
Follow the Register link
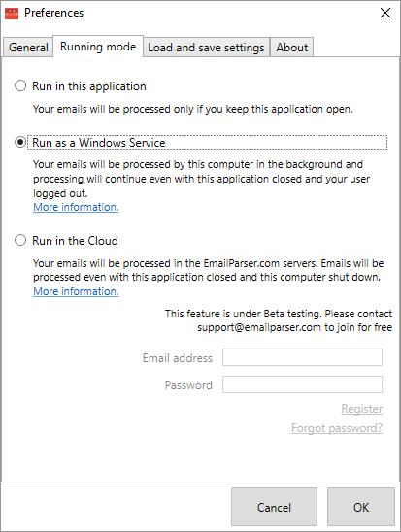click(x=361, y=409)
